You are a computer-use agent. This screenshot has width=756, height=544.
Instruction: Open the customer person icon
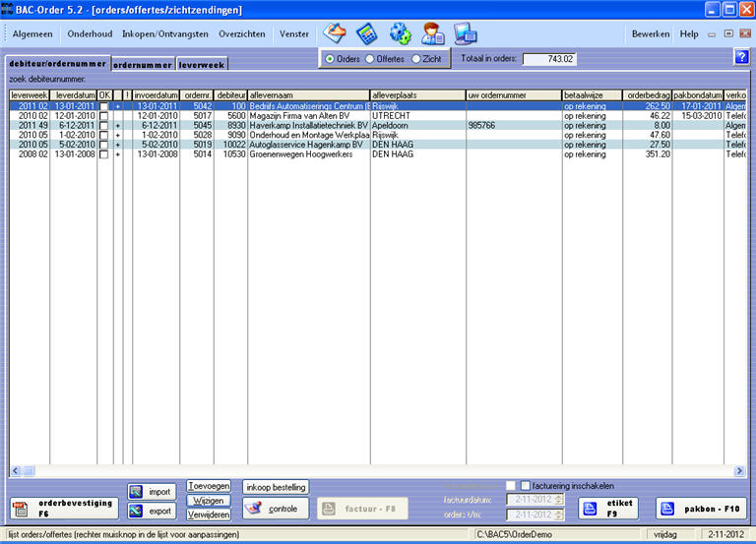432,33
